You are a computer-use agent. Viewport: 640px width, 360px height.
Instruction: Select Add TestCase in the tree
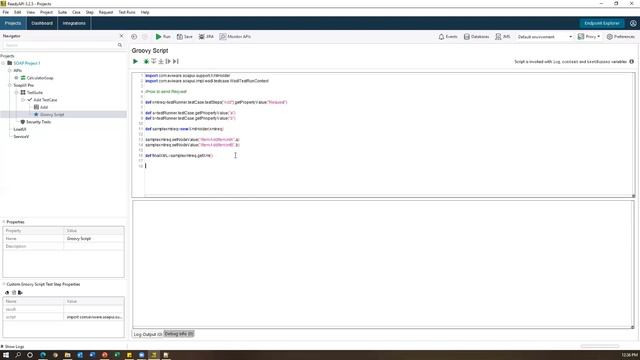(x=45, y=100)
